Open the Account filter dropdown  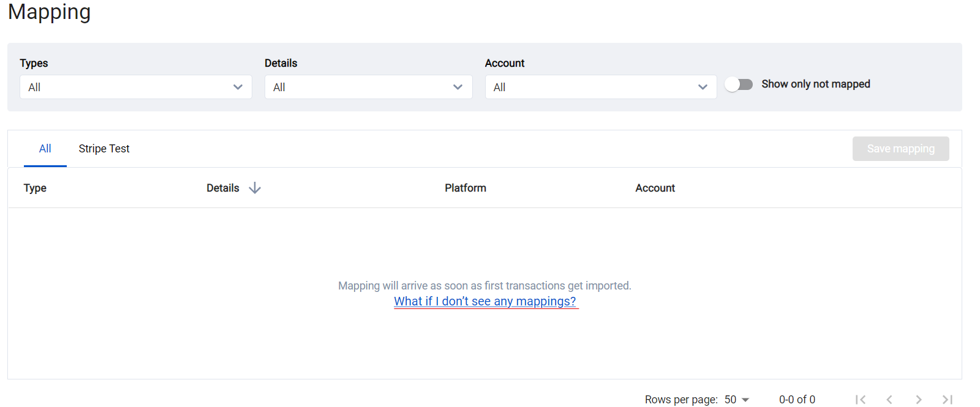coord(600,87)
